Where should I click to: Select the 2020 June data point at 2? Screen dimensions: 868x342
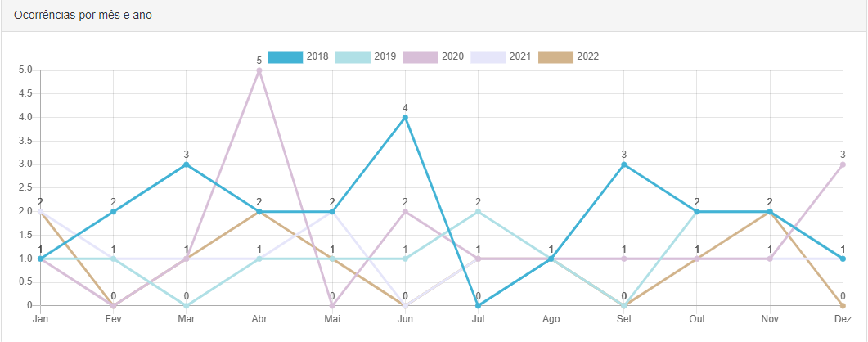point(405,212)
